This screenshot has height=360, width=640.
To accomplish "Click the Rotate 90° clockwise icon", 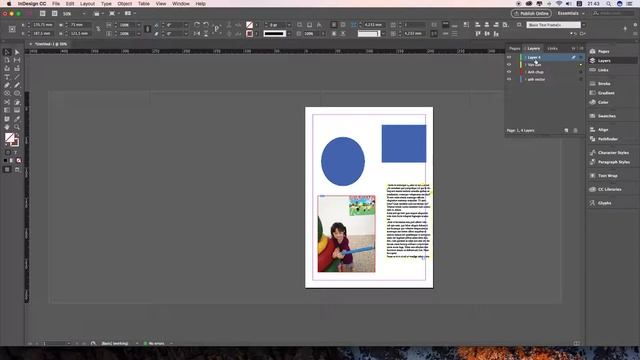I will point(197,25).
